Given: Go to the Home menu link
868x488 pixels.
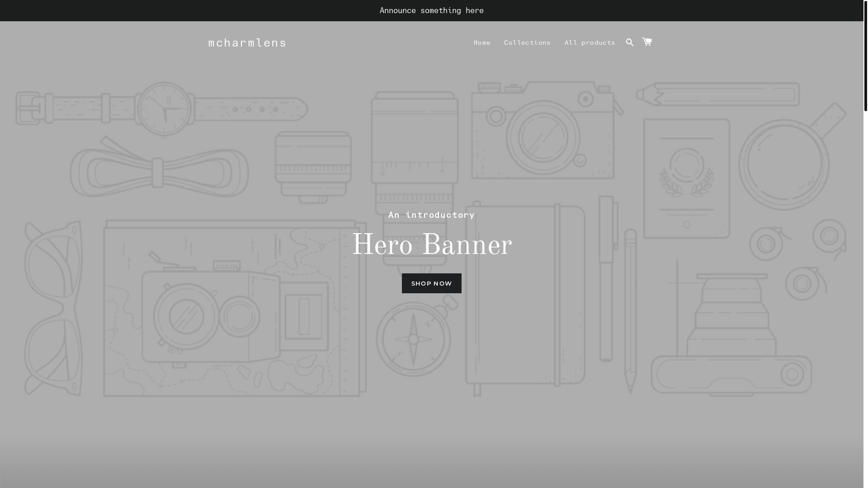Looking at the screenshot, I should (482, 42).
